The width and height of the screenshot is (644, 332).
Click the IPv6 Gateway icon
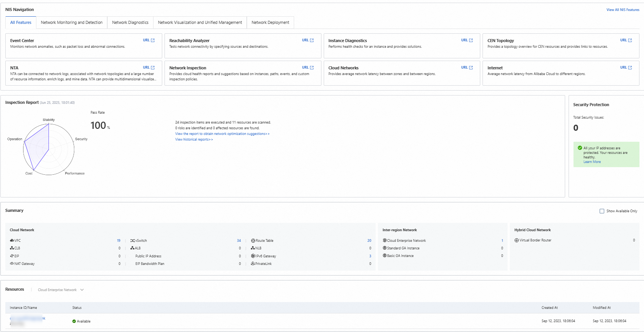pyautogui.click(x=253, y=256)
